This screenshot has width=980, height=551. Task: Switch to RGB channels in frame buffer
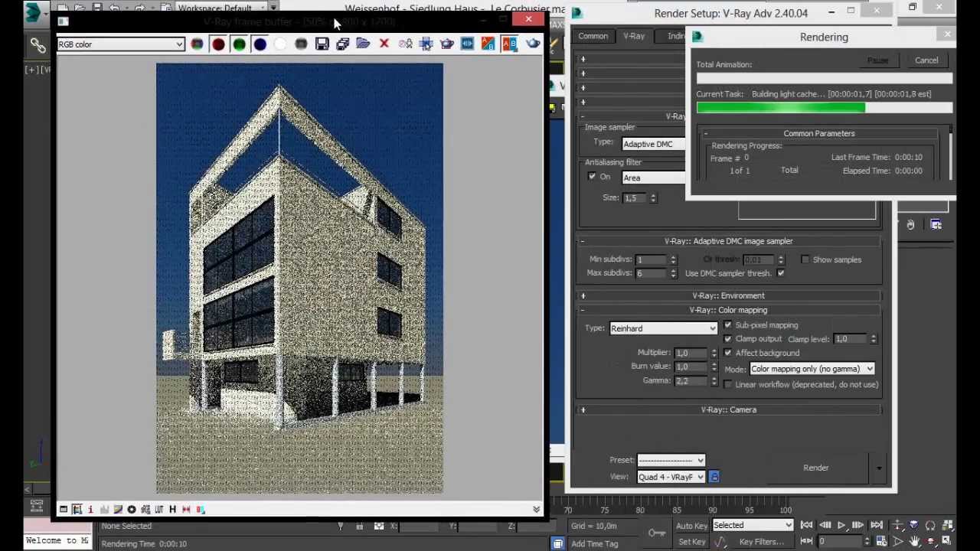click(198, 44)
